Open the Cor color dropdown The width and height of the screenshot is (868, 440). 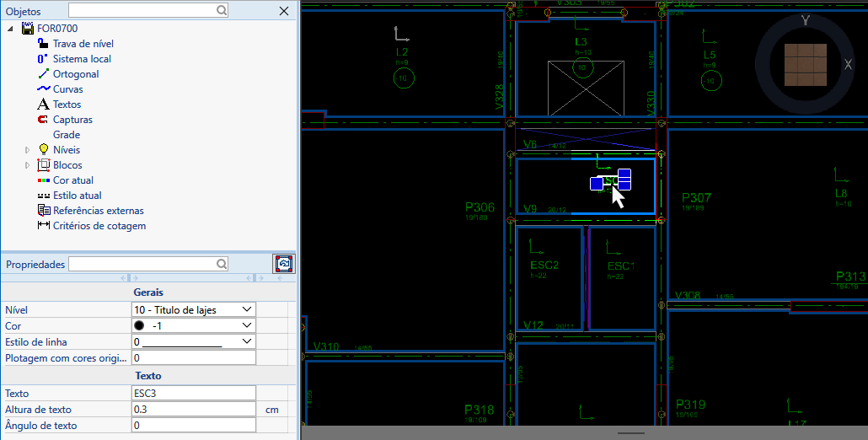247,326
